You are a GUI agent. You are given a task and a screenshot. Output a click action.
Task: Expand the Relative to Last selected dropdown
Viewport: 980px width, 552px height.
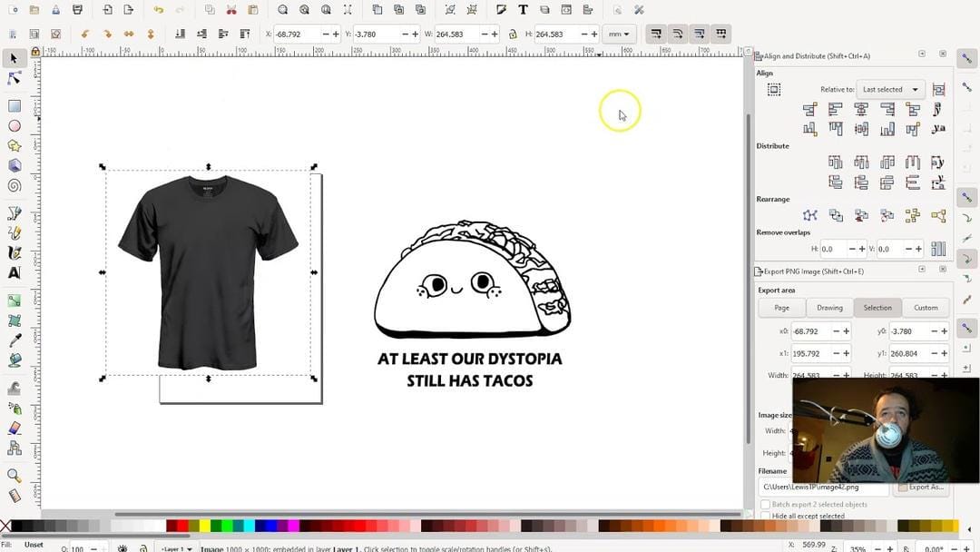pyautogui.click(x=890, y=90)
